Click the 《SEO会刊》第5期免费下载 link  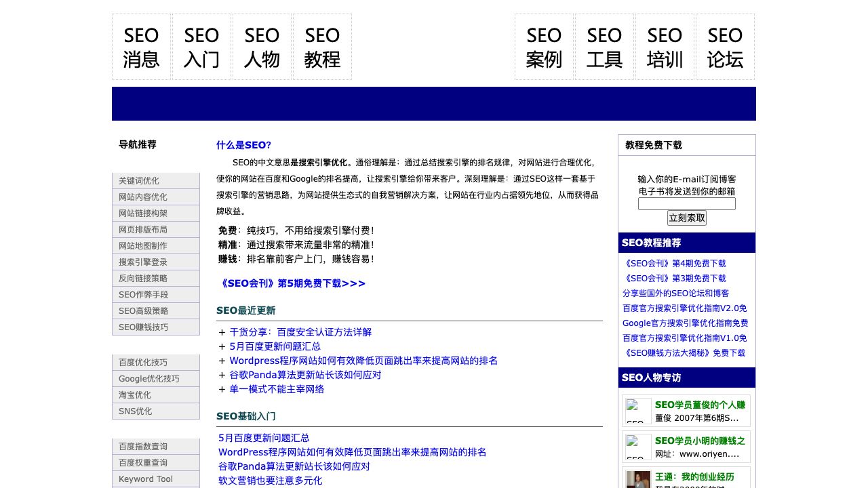[291, 283]
